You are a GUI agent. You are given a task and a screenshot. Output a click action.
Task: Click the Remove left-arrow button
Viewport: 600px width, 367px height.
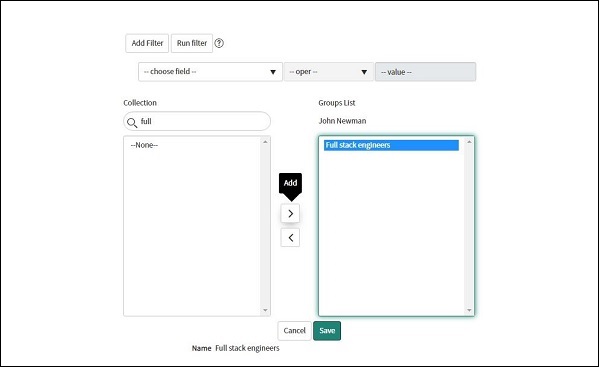click(x=290, y=238)
